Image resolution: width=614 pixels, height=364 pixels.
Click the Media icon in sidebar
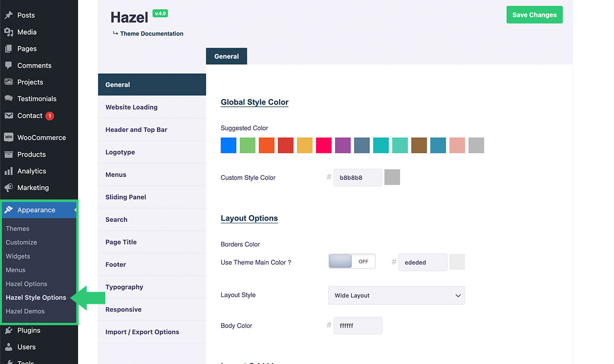(x=9, y=32)
